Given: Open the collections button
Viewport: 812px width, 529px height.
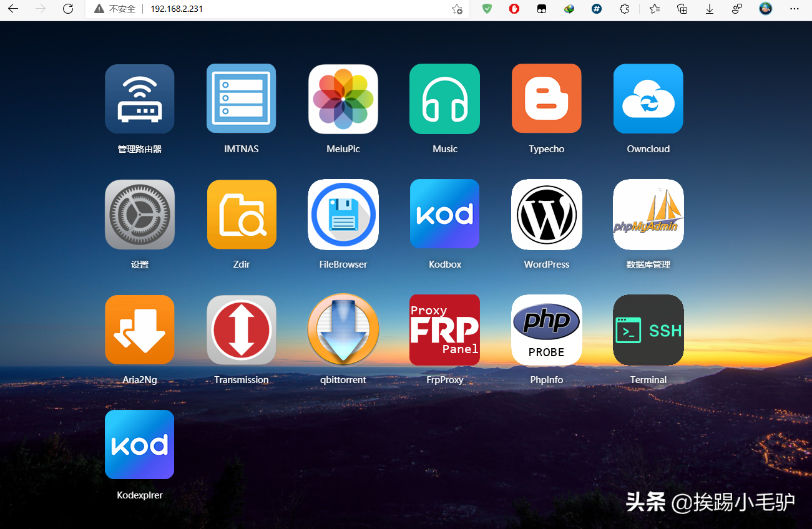Looking at the screenshot, I should (682, 9).
